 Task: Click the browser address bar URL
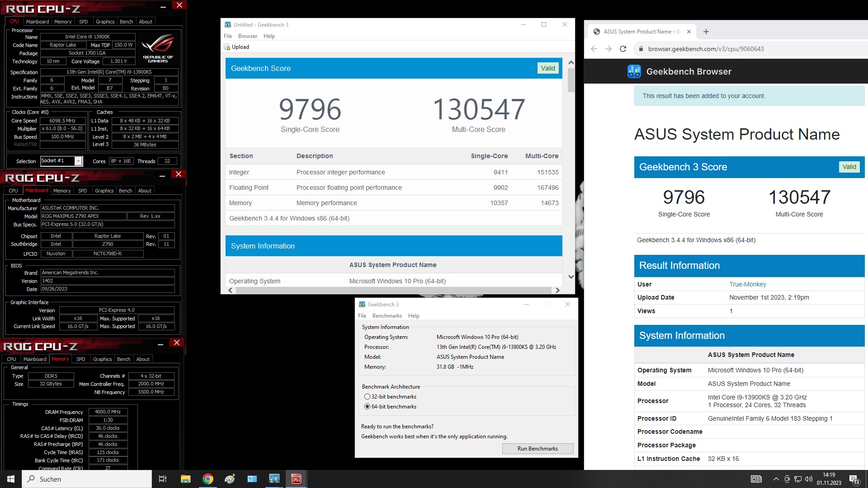click(706, 49)
